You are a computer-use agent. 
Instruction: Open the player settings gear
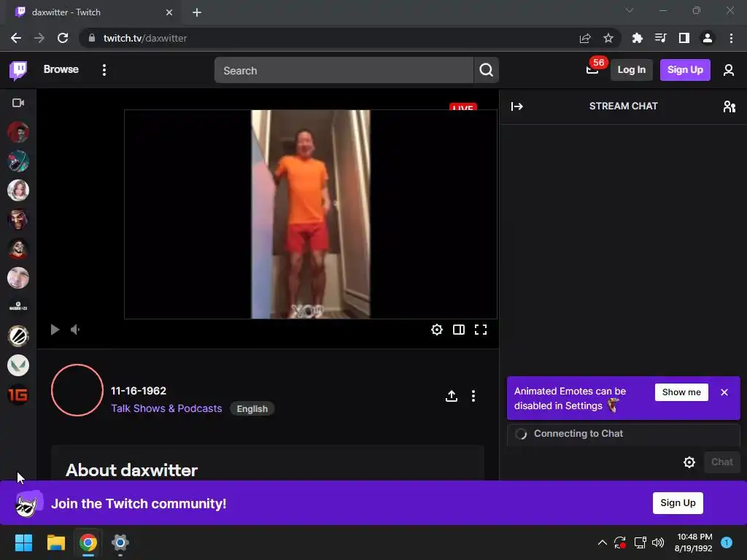[437, 330]
